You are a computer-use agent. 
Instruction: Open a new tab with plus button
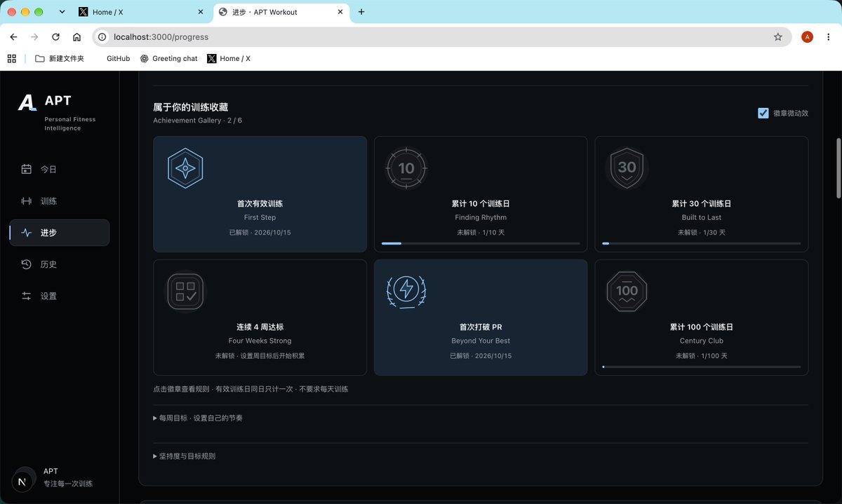[x=361, y=12]
